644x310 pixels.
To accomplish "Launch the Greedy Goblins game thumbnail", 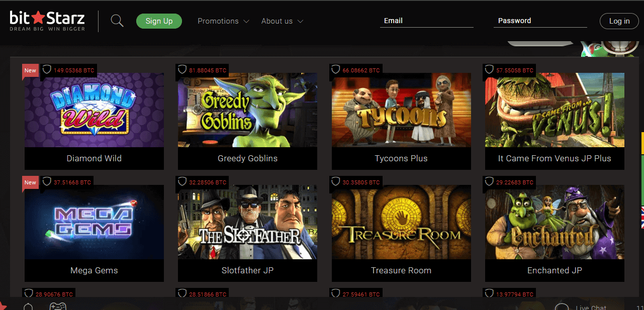I will 247,110.
